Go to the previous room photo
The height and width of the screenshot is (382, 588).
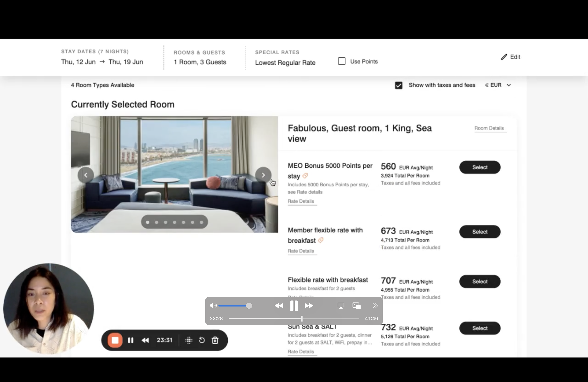86,175
